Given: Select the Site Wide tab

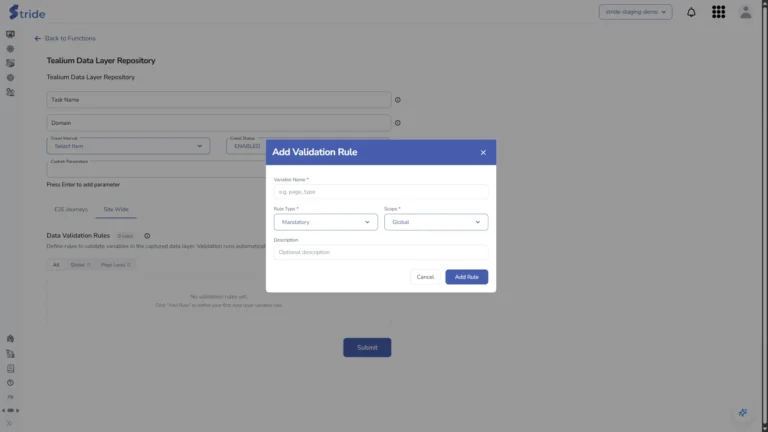Looking at the screenshot, I should (x=116, y=209).
